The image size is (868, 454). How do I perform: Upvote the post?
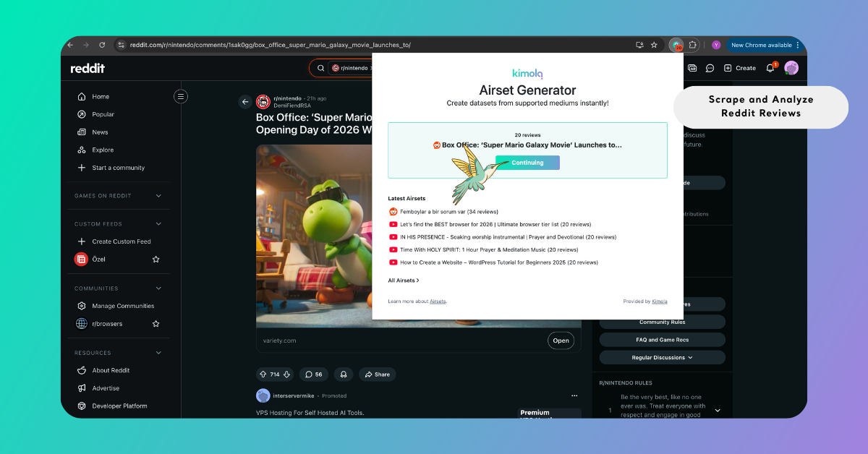point(263,374)
